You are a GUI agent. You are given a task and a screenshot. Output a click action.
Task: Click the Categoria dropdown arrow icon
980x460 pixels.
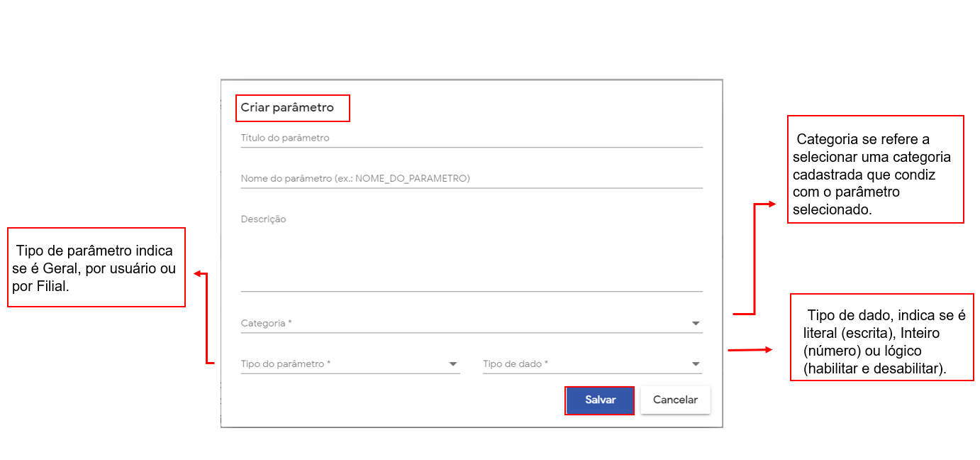point(696,324)
